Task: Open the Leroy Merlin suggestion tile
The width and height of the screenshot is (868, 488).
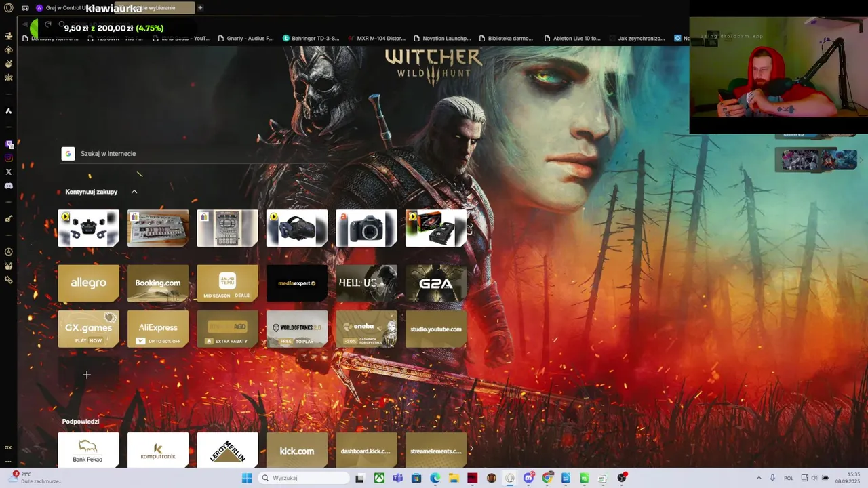Action: coord(227,450)
